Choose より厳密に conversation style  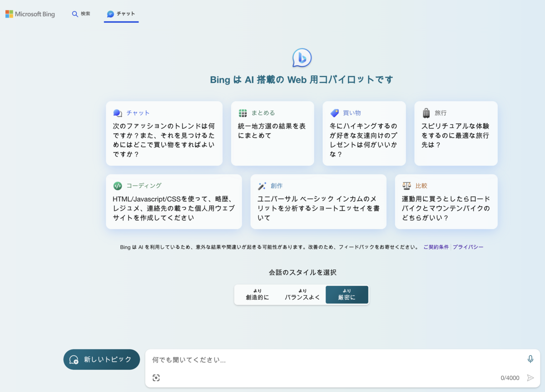click(347, 295)
